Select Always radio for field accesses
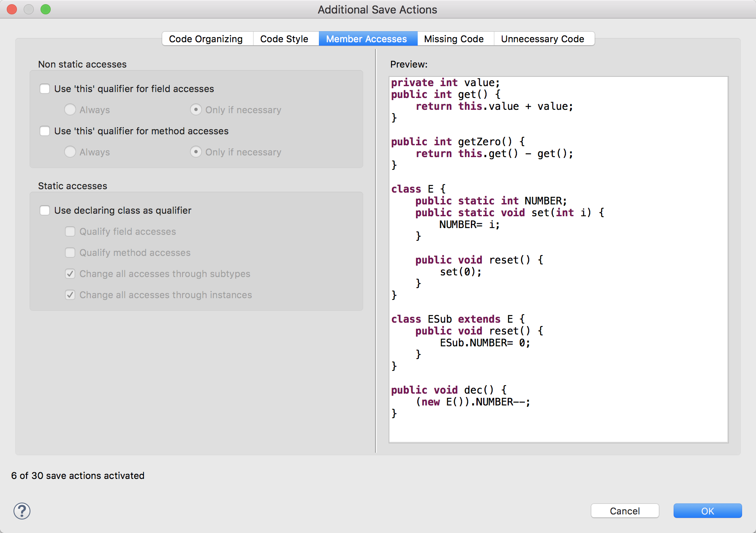 point(70,110)
